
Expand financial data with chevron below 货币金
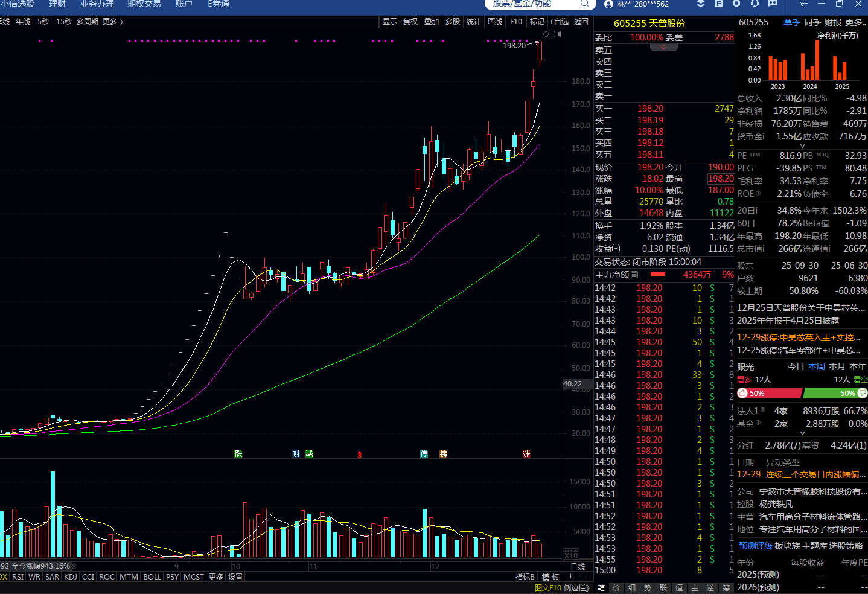point(802,145)
